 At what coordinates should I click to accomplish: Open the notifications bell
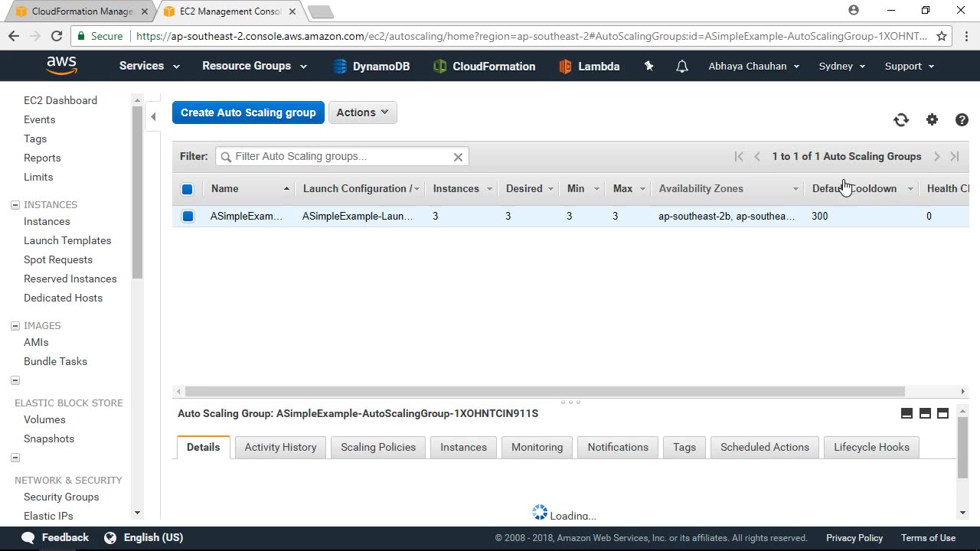point(681,67)
